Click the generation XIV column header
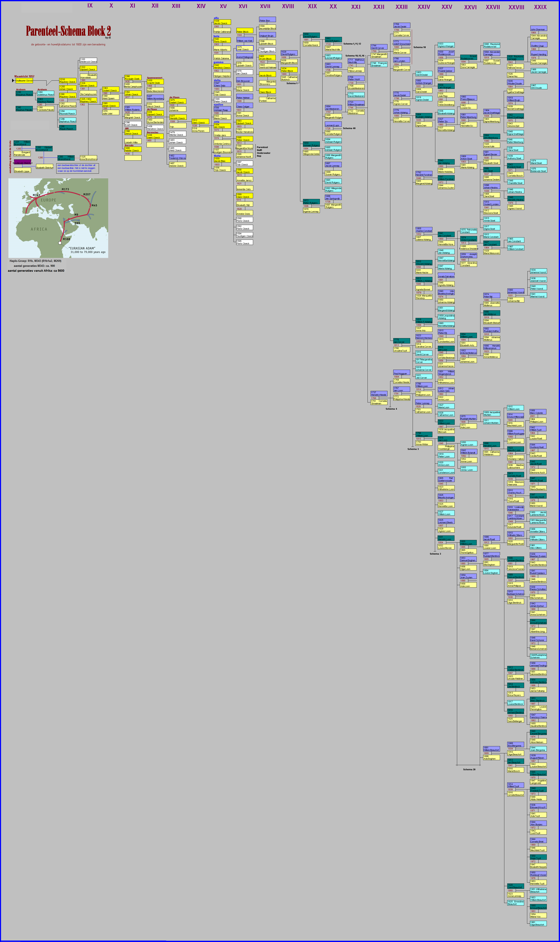560x942 pixels. (x=201, y=6)
